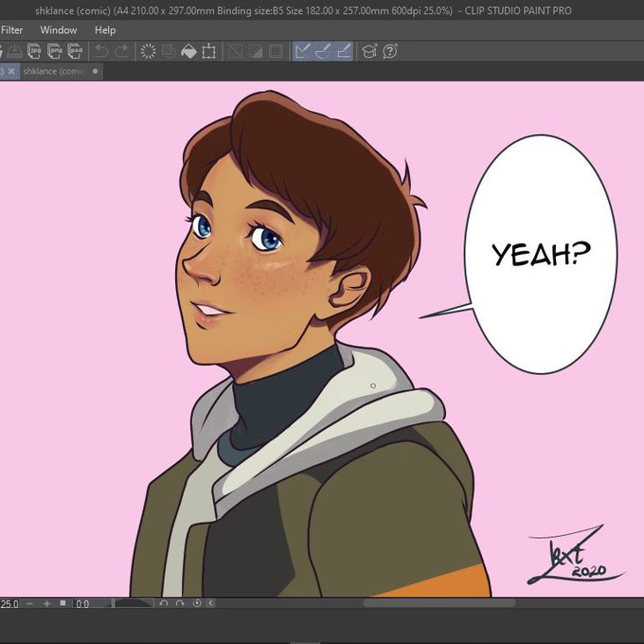Click the Clear Outside Selection icon
The image size is (644, 644).
click(x=169, y=51)
